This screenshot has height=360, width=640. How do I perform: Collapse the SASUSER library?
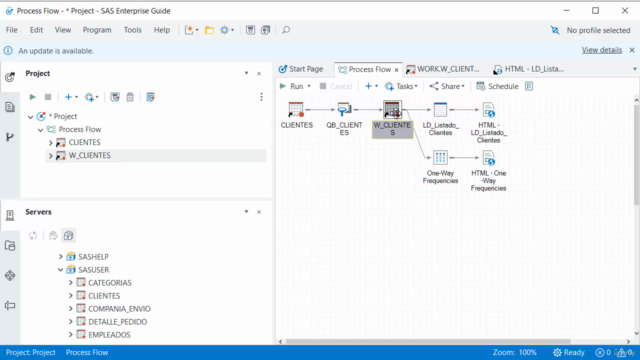pos(60,270)
